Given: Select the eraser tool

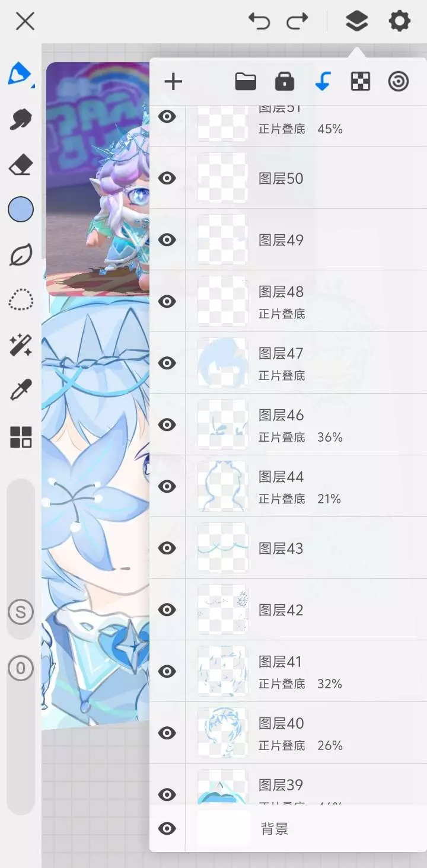Looking at the screenshot, I should pyautogui.click(x=21, y=164).
